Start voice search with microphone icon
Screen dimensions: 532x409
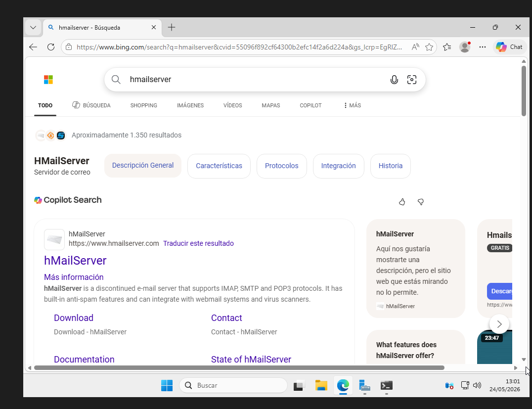(x=394, y=80)
